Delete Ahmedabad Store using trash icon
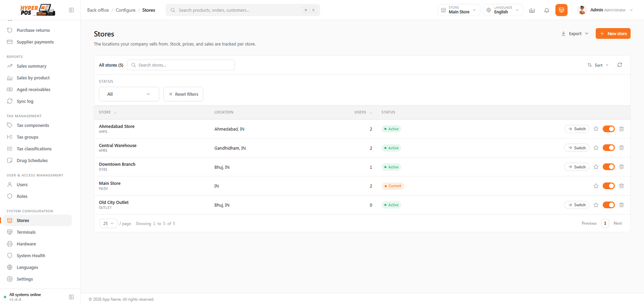The width and height of the screenshot is (644, 305). pos(621,129)
